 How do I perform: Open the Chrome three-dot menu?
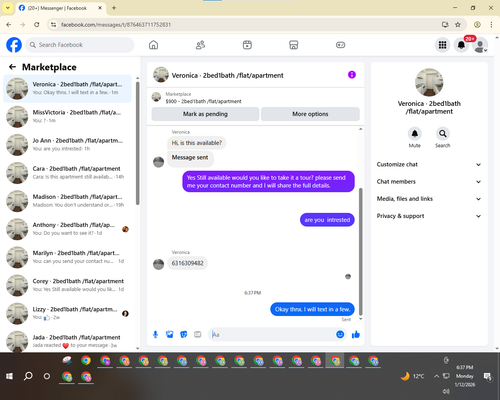click(x=491, y=24)
